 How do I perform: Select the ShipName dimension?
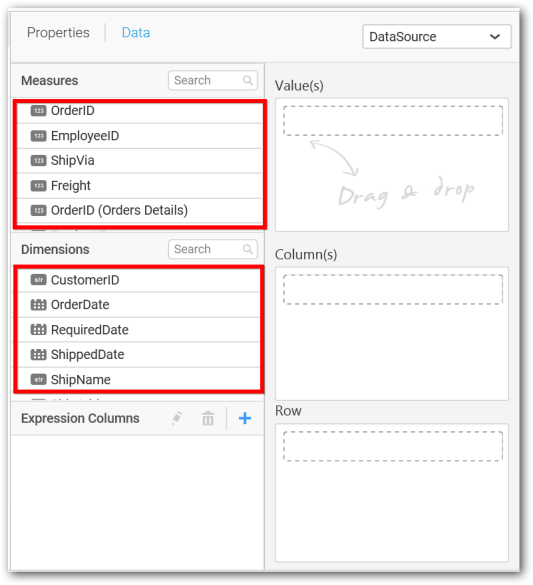139,379
